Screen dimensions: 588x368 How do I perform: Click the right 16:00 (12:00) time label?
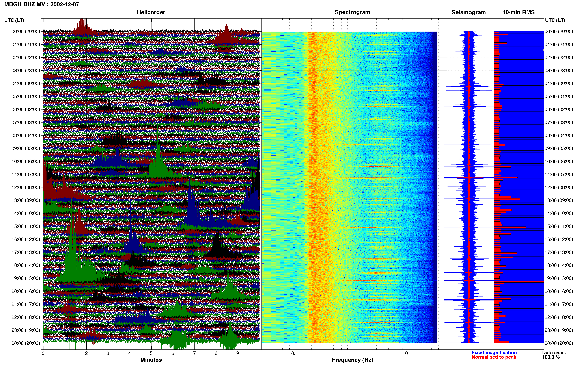559,239
